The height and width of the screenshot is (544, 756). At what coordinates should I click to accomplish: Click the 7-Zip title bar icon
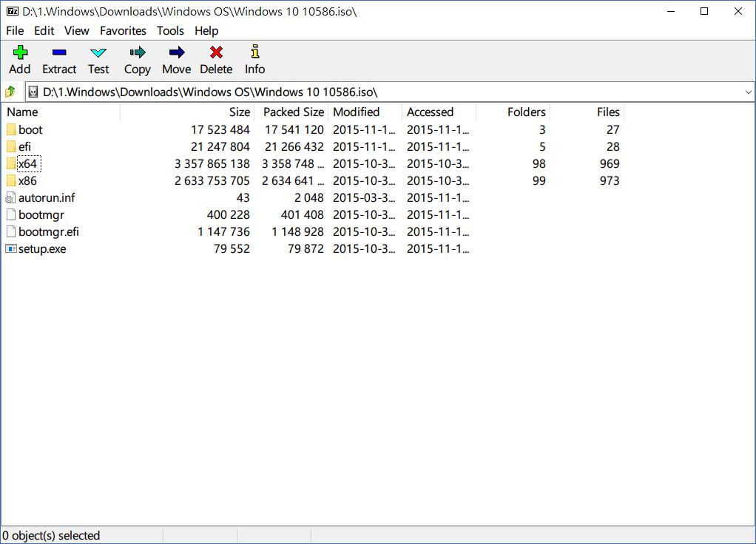click(13, 11)
